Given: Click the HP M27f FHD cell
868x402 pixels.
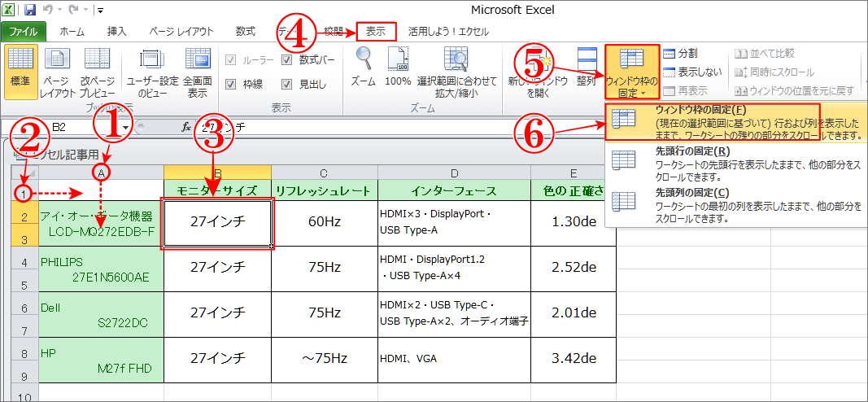Looking at the screenshot, I should tap(102, 360).
